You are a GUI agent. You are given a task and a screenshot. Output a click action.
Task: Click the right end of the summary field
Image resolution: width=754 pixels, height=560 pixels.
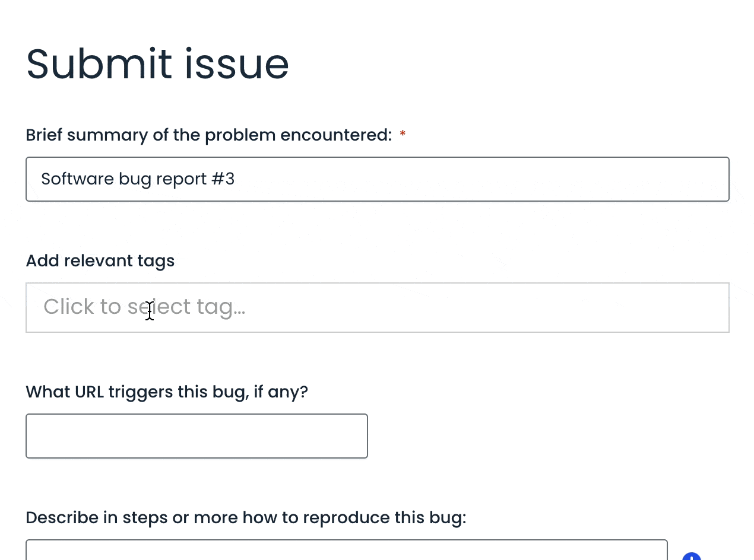[x=701, y=179]
